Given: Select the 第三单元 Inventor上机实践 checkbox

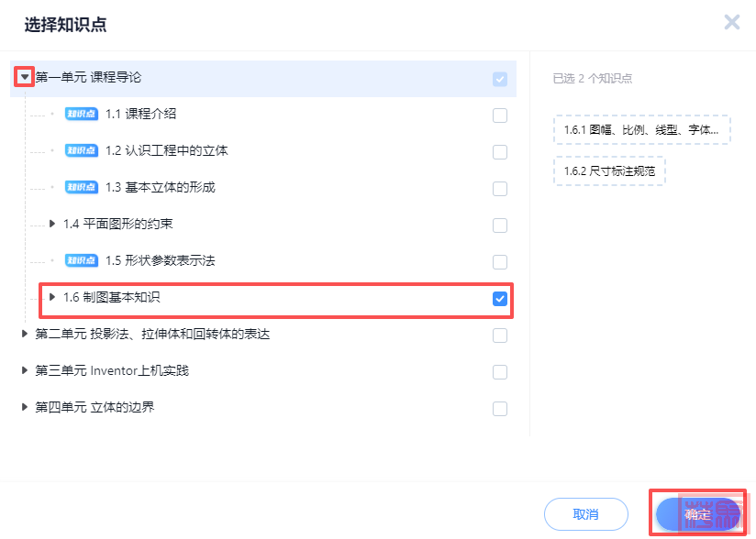Looking at the screenshot, I should point(500,372).
